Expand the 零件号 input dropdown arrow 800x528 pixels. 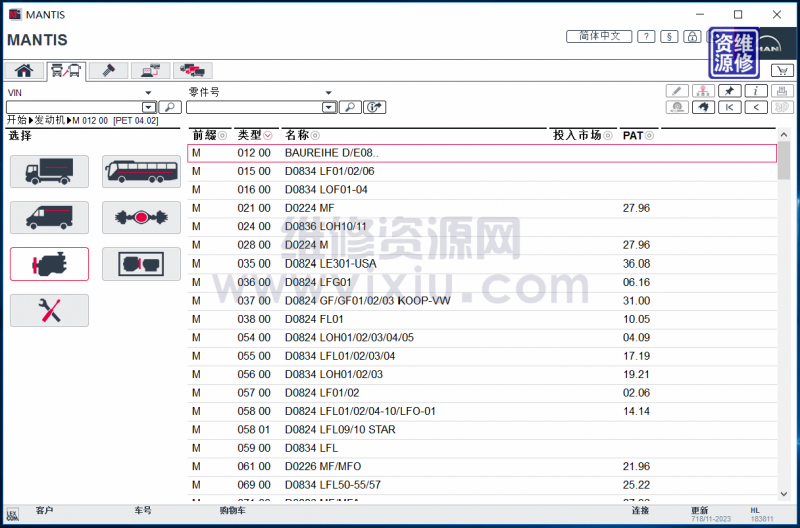point(329,107)
